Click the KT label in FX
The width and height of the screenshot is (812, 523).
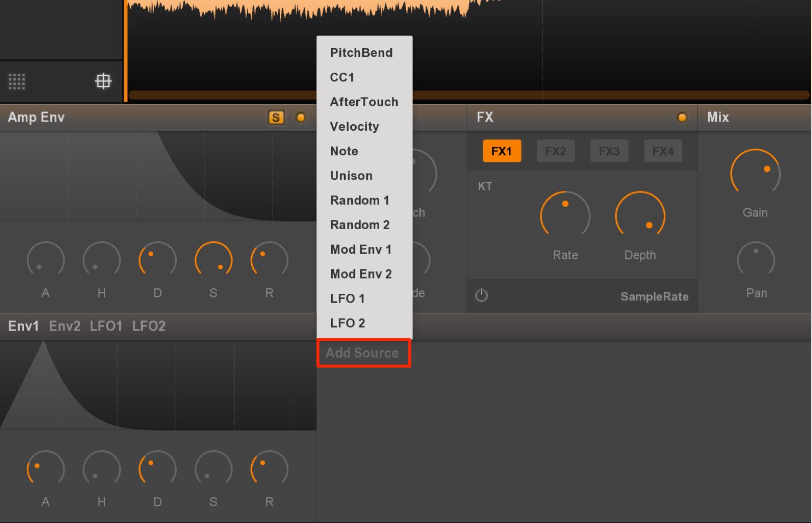pyautogui.click(x=485, y=186)
